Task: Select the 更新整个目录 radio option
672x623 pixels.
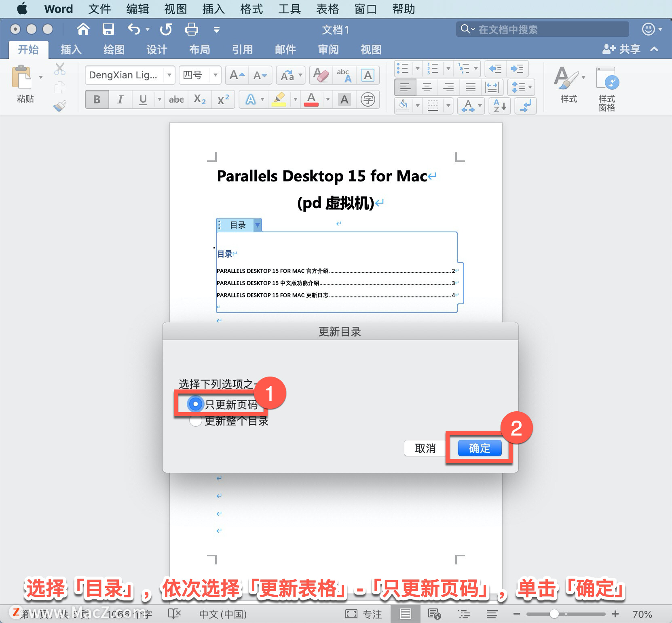Action: pyautogui.click(x=196, y=421)
